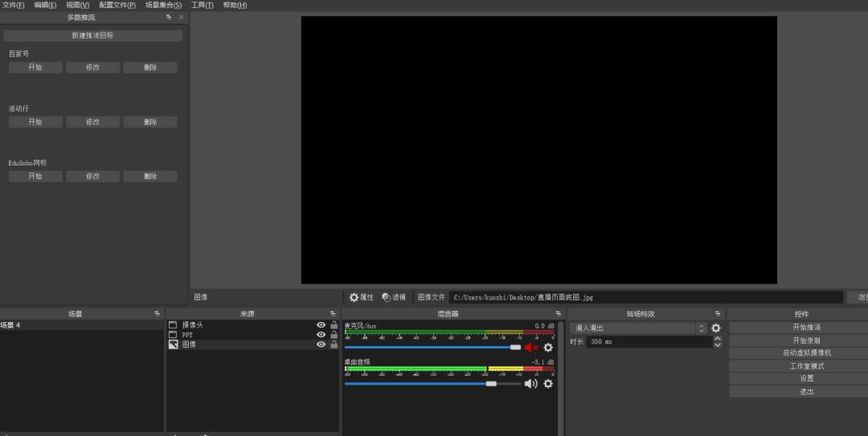Lock the PPT source
868x436 pixels.
click(x=334, y=335)
